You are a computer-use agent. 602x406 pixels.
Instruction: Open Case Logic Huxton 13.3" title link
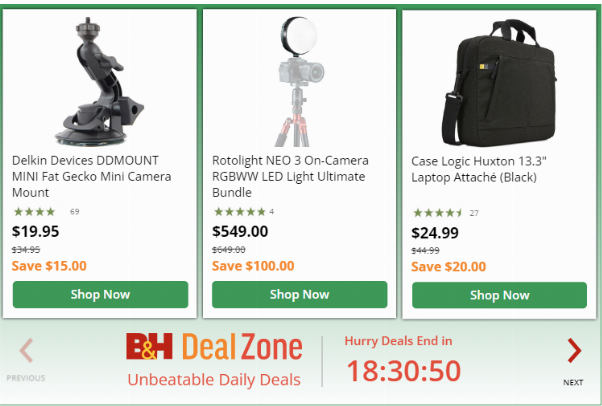(x=479, y=169)
